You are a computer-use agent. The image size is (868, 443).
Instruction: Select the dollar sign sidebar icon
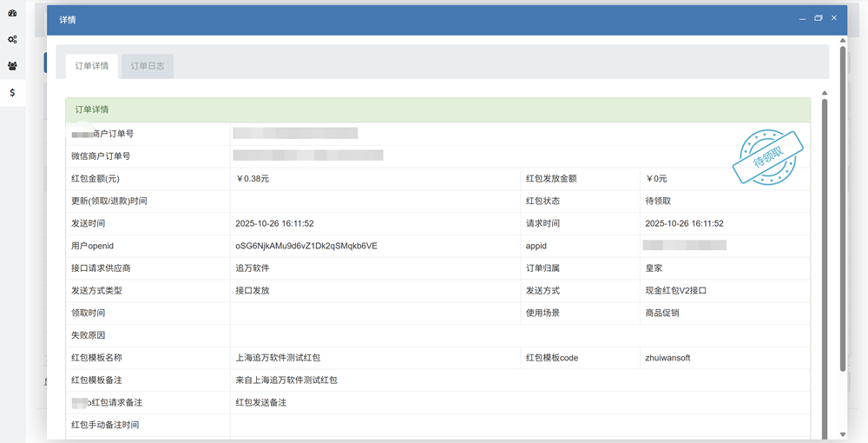(x=12, y=92)
